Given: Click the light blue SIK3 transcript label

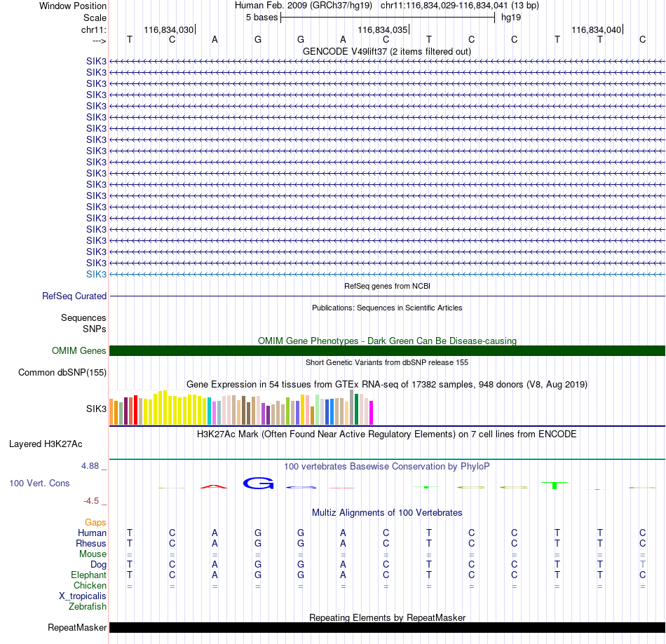Looking at the screenshot, I should coord(96,274).
